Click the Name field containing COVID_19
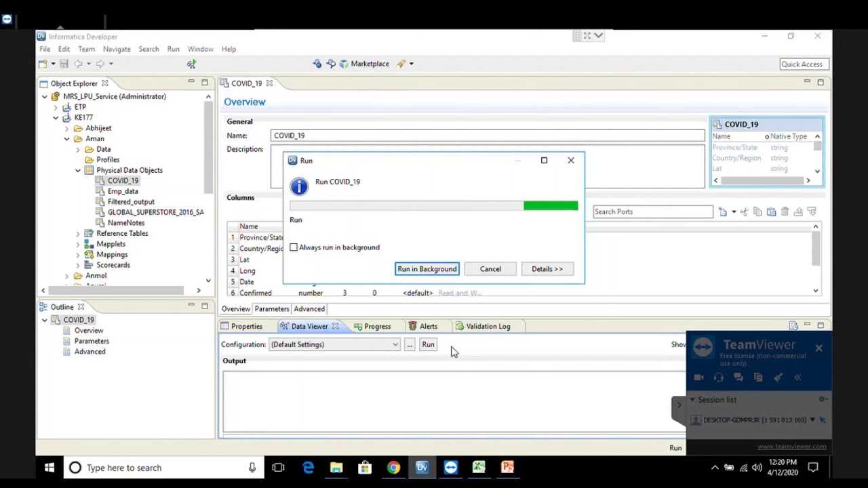868x488 pixels. [488, 136]
